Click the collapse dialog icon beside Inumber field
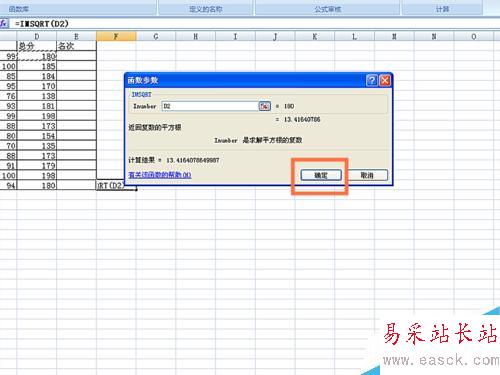Screen dimensions: 500x375 click(x=264, y=106)
